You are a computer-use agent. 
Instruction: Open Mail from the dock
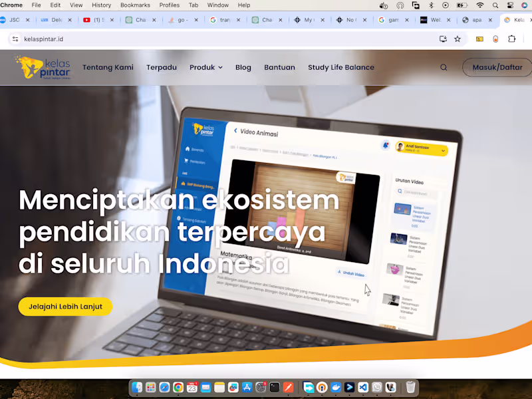(205, 388)
